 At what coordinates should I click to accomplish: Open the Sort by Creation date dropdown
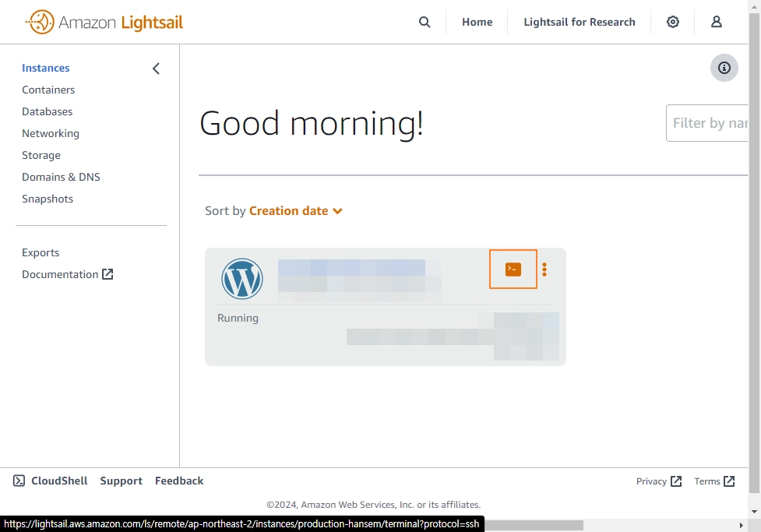[295, 210]
